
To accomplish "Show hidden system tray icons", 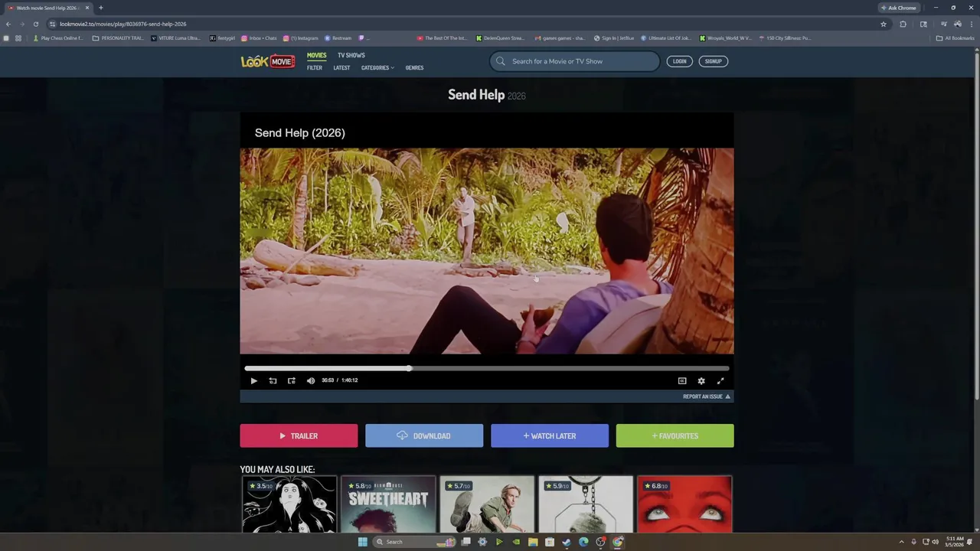I will (901, 542).
